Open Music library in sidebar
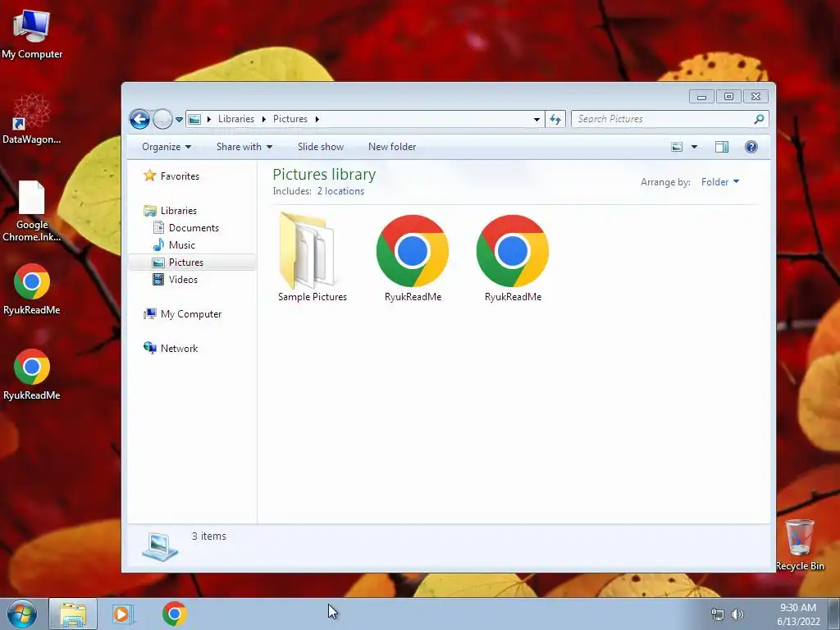The width and height of the screenshot is (840, 630). pyautogui.click(x=181, y=244)
